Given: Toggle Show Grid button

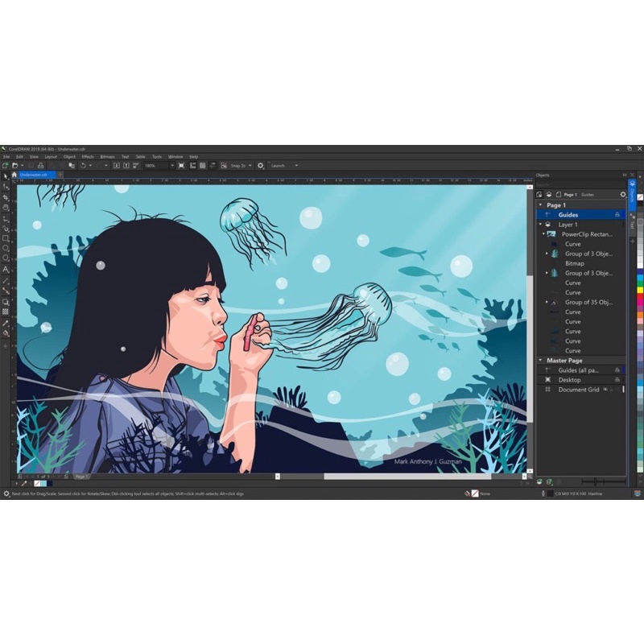Looking at the screenshot, I should coord(203,166).
